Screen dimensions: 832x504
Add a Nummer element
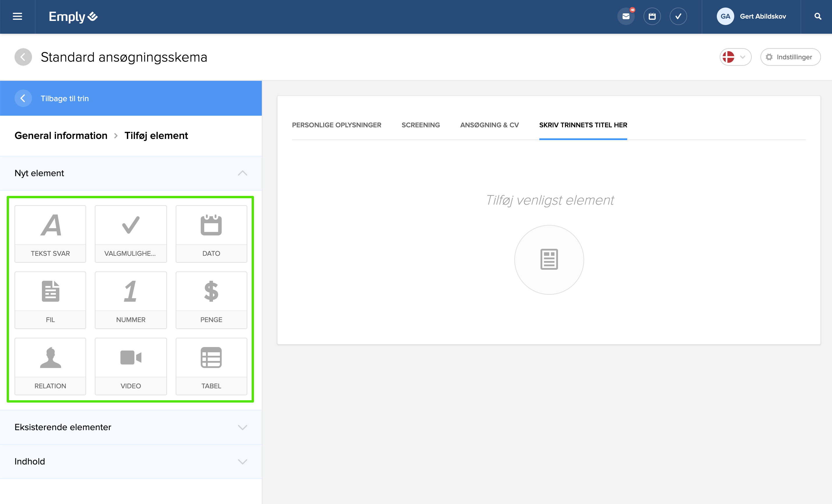point(131,300)
